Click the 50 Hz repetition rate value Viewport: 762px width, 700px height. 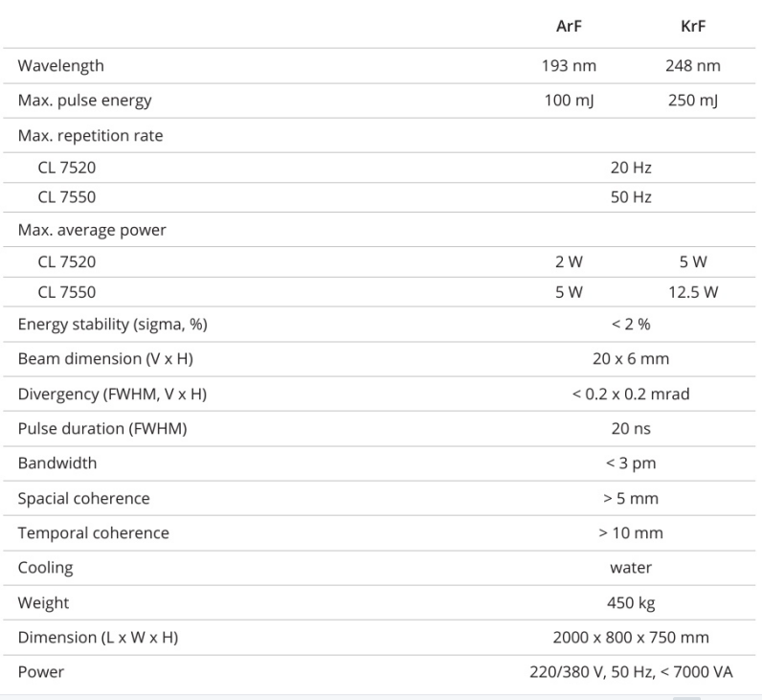pos(631,198)
